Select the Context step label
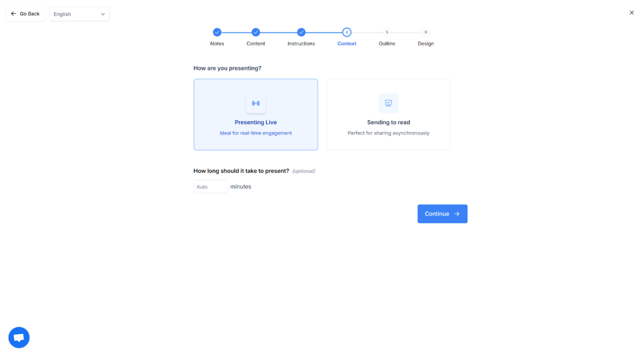Viewport: 644px width, 354px height. (347, 43)
